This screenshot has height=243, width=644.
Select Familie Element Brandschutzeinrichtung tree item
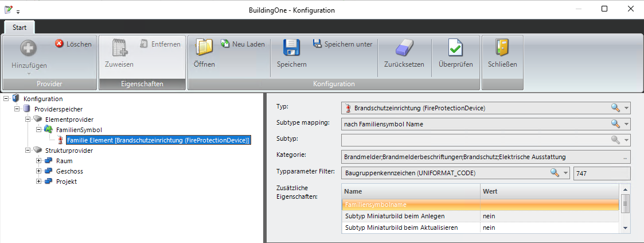pyautogui.click(x=158, y=140)
